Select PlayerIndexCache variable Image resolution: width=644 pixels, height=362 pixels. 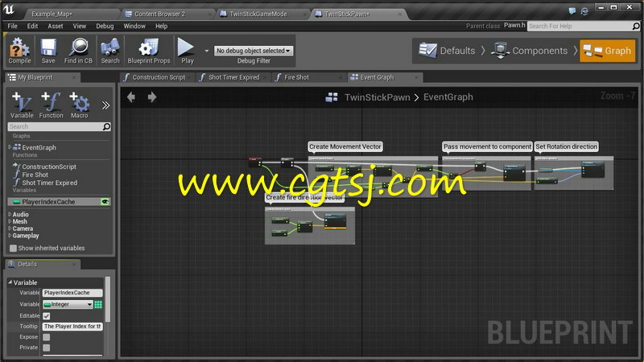(48, 202)
